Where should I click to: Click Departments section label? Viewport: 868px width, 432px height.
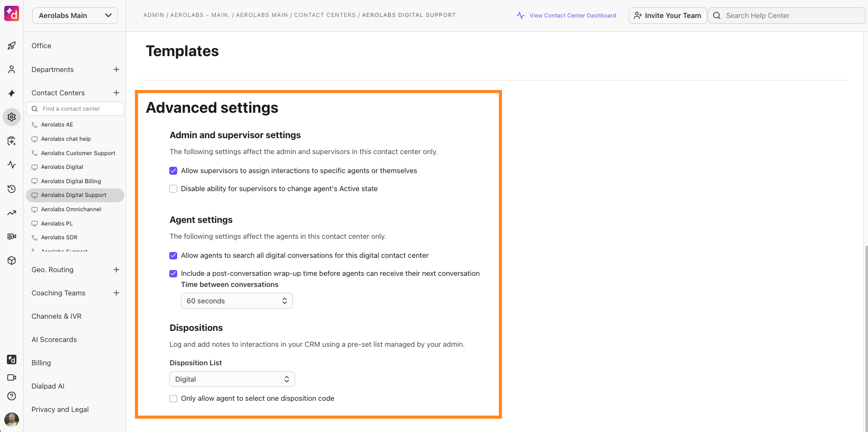pos(52,69)
